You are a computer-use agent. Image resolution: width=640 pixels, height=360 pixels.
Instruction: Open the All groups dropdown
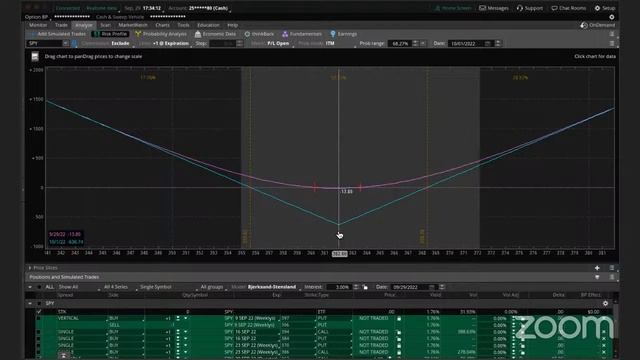pyautogui.click(x=213, y=287)
